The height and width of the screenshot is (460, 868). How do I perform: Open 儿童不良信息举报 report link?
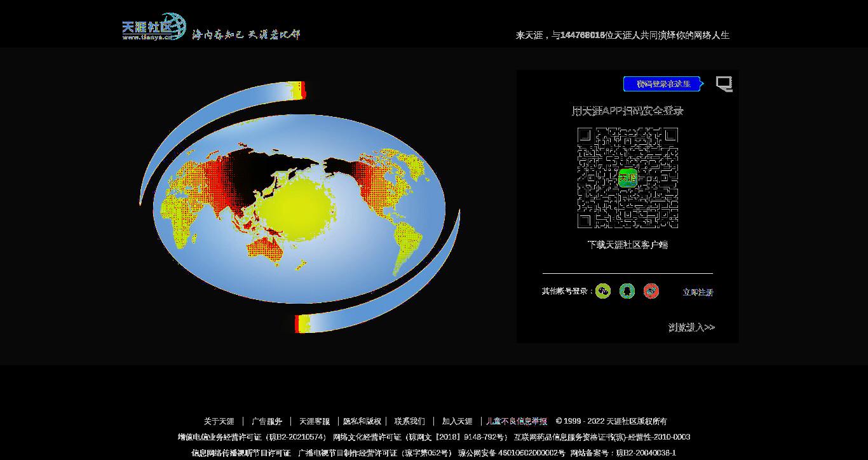click(x=517, y=421)
